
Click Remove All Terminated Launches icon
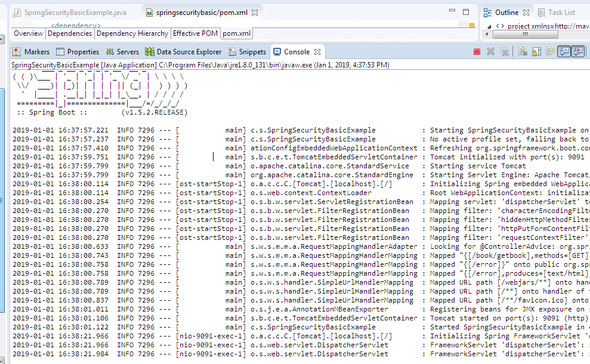504,52
